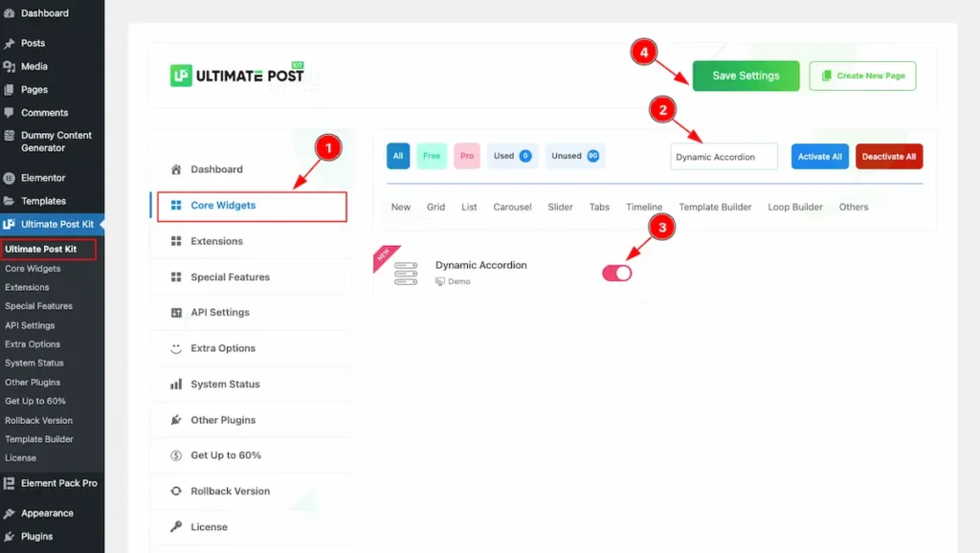Click the Deactivate All button
The image size is (980, 553).
click(x=889, y=157)
